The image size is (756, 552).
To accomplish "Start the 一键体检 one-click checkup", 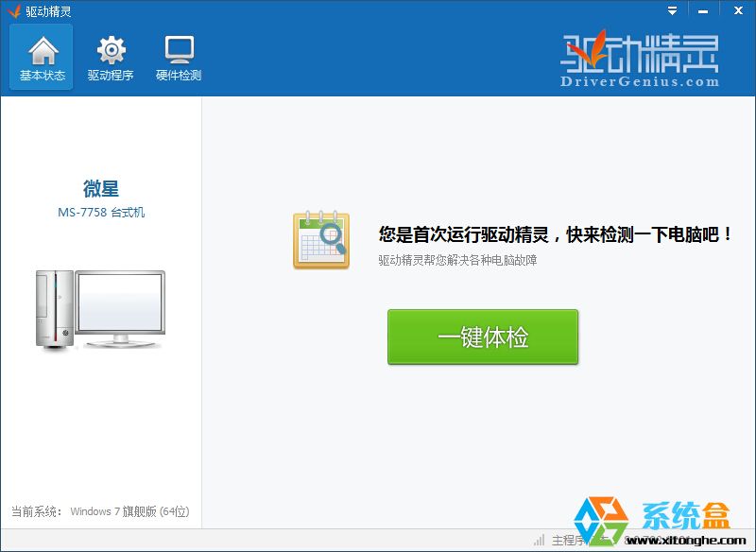I will [x=483, y=337].
